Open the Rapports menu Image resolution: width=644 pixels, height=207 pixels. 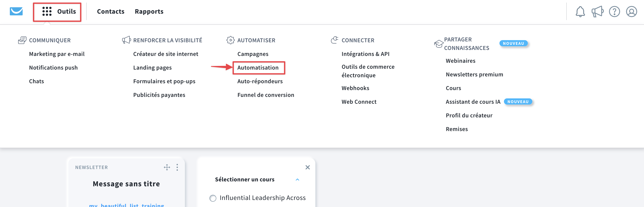pyautogui.click(x=149, y=11)
